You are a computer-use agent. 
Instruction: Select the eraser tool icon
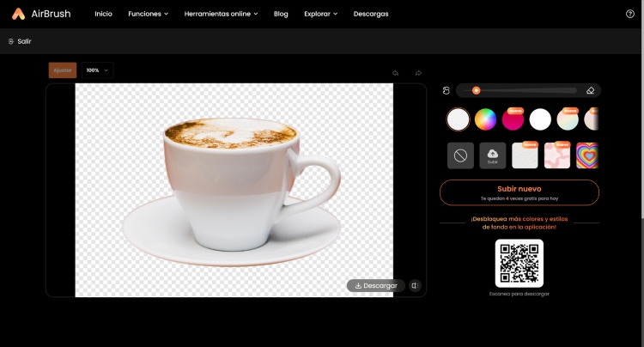[x=590, y=90]
